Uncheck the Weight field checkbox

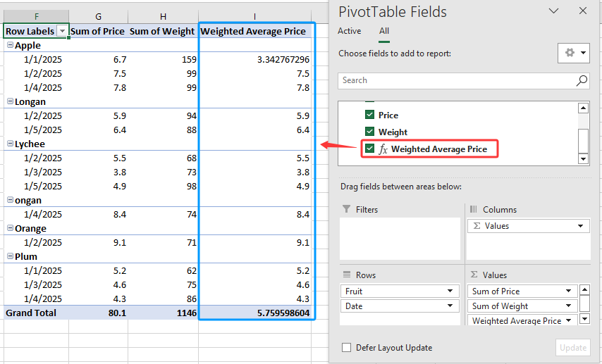tap(369, 132)
